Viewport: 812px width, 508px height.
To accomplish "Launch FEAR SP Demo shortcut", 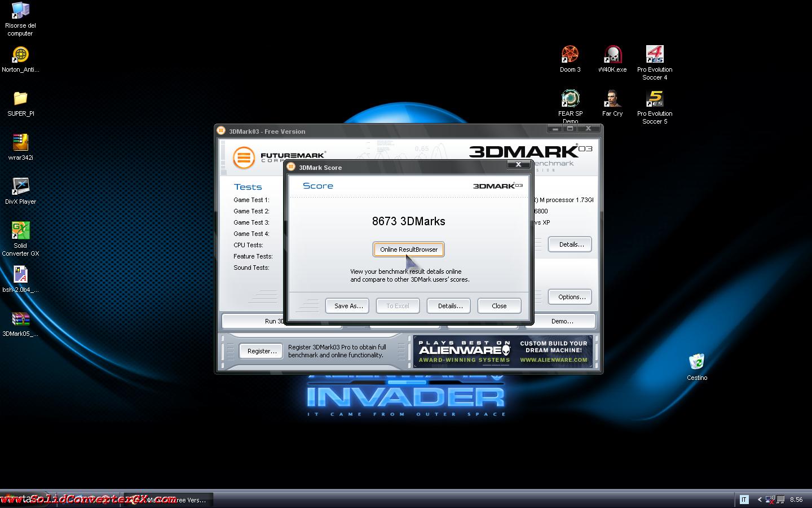I will [570, 106].
